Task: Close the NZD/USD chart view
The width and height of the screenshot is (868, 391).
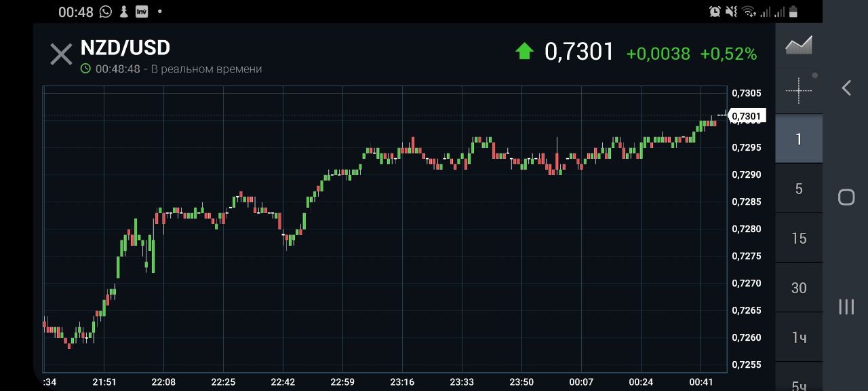Action: tap(61, 54)
